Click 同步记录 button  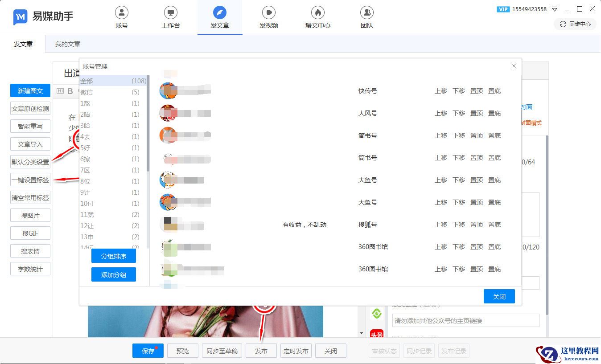[x=419, y=351]
